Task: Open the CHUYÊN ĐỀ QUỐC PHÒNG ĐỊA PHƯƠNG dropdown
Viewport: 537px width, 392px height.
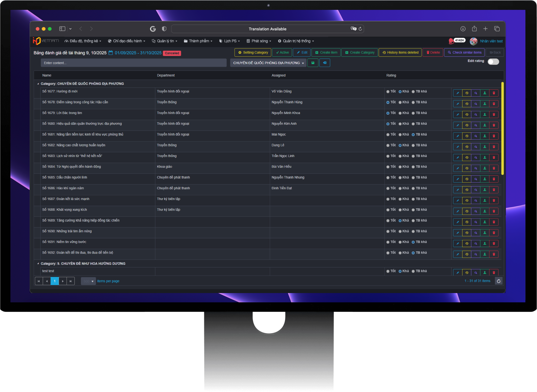Action: pos(268,63)
